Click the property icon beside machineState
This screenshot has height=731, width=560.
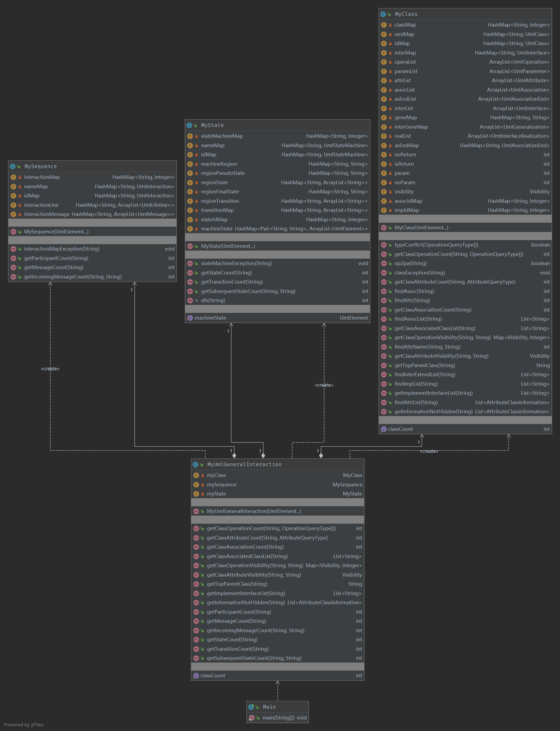pyautogui.click(x=190, y=318)
